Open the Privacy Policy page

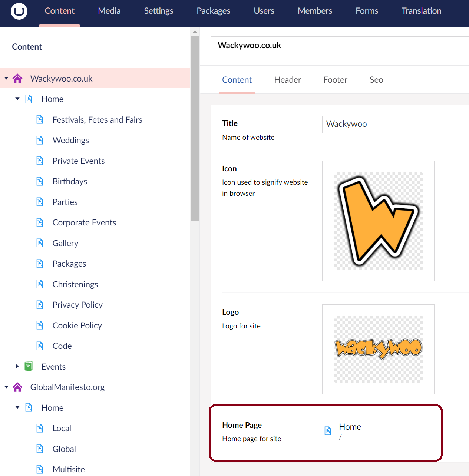point(77,305)
